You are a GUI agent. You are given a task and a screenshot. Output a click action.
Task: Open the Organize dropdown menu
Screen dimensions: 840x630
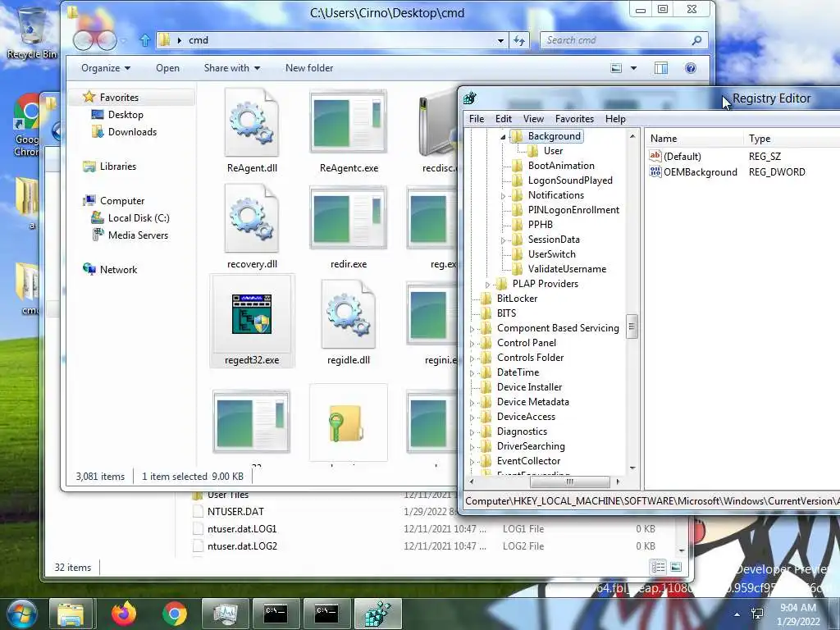tap(106, 68)
